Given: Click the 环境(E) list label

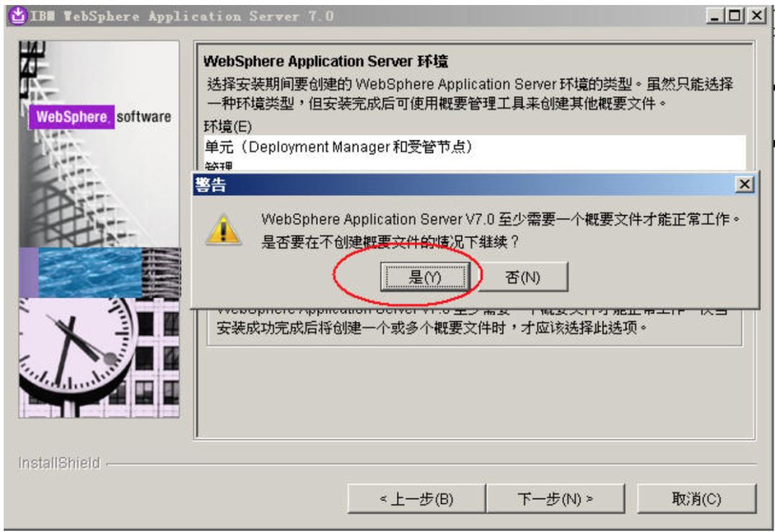Looking at the screenshot, I should (x=228, y=126).
